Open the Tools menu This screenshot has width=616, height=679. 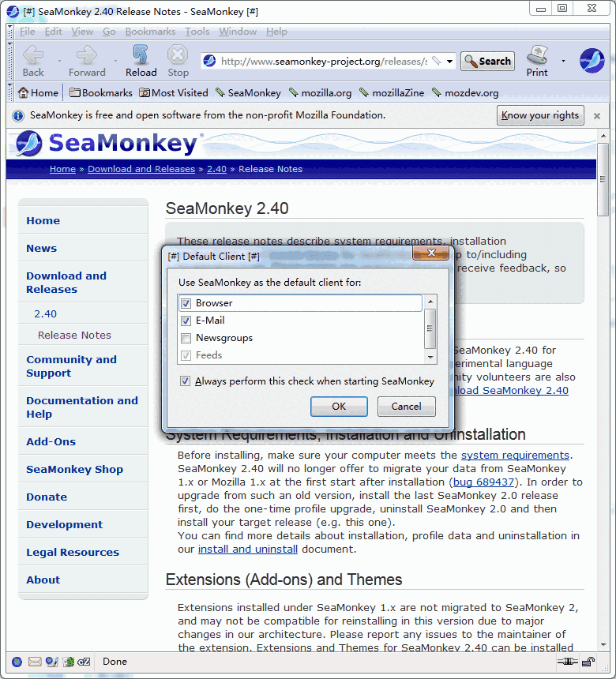coord(197,32)
